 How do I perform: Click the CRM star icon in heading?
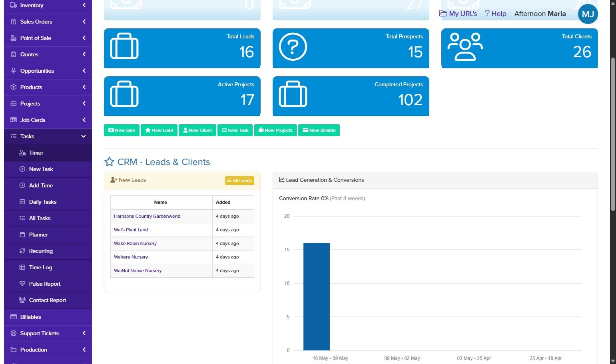click(x=109, y=162)
